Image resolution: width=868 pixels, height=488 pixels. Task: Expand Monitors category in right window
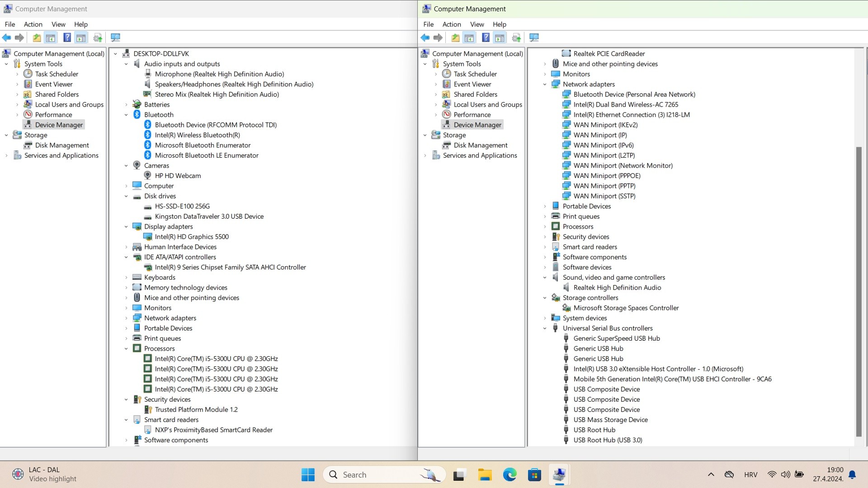545,74
